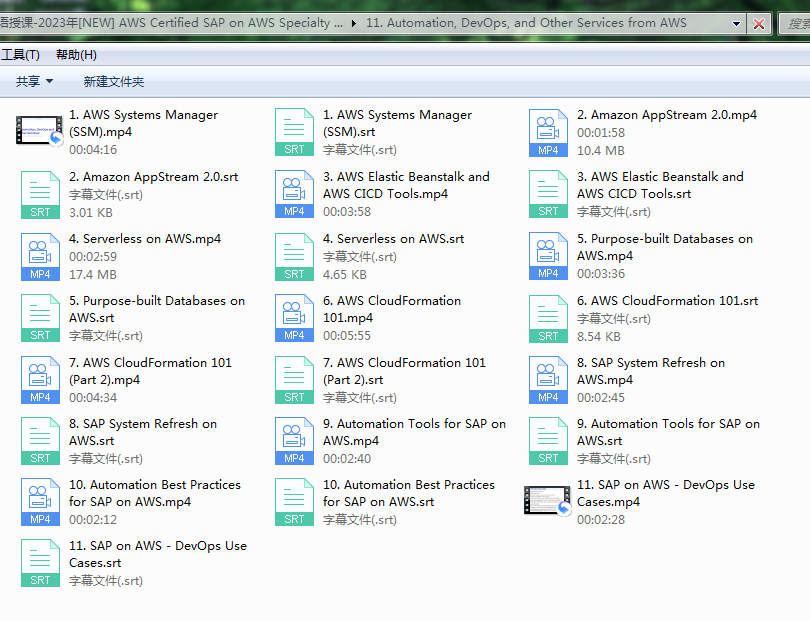Select file name 5. Purpose-built Databases on AWS.srt

coord(157,309)
